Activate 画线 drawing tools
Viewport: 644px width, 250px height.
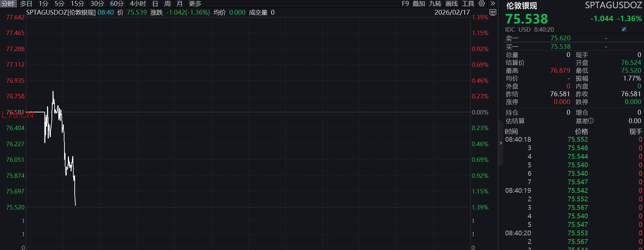[x=452, y=3]
